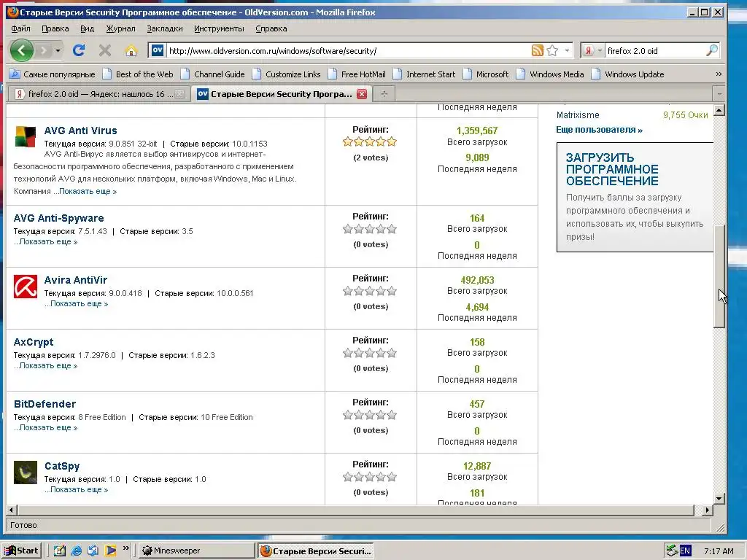Click the Avira AntiVir red logo icon
747x560 pixels.
(x=26, y=286)
